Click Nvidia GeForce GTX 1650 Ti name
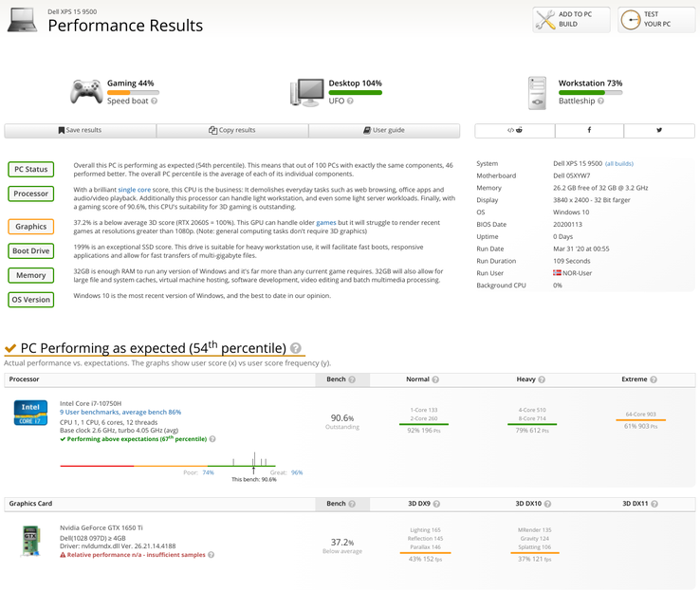The width and height of the screenshot is (700, 591). coord(101,528)
